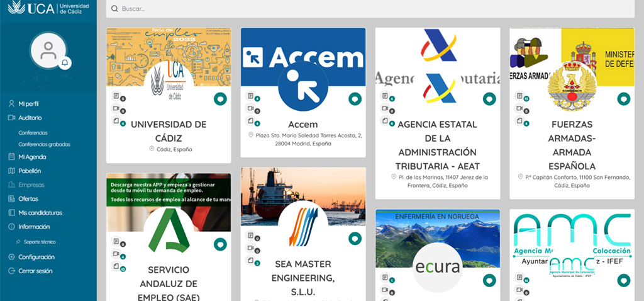Open the Agencia Municipal de Colocación banner
644x301 pixels.
(x=572, y=239)
